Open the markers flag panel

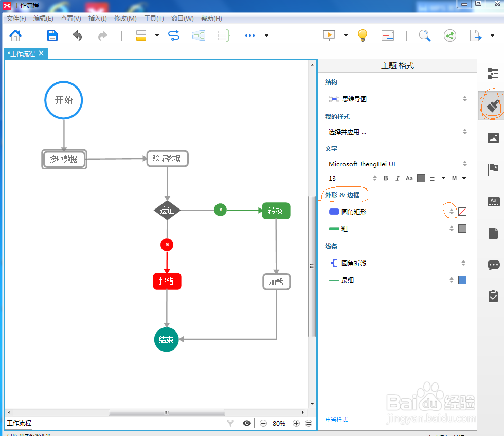click(x=493, y=168)
